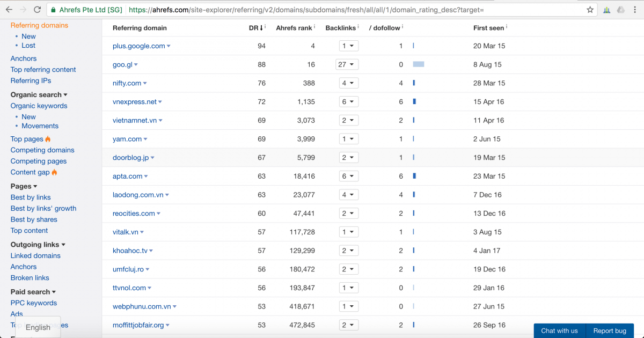This screenshot has height=338, width=644.
Task: Open the backlinks dropdown for moffittjobfair.org
Action: click(x=349, y=325)
